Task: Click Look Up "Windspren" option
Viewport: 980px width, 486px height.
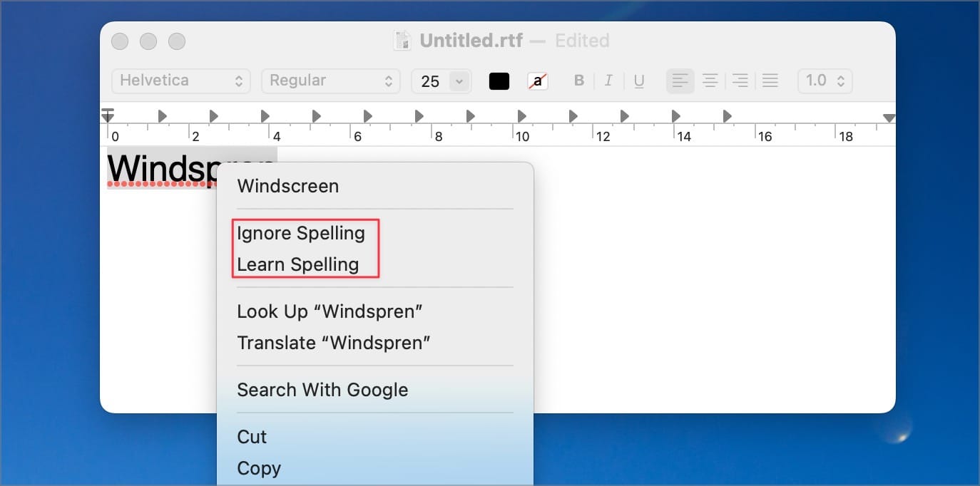Action: click(330, 311)
